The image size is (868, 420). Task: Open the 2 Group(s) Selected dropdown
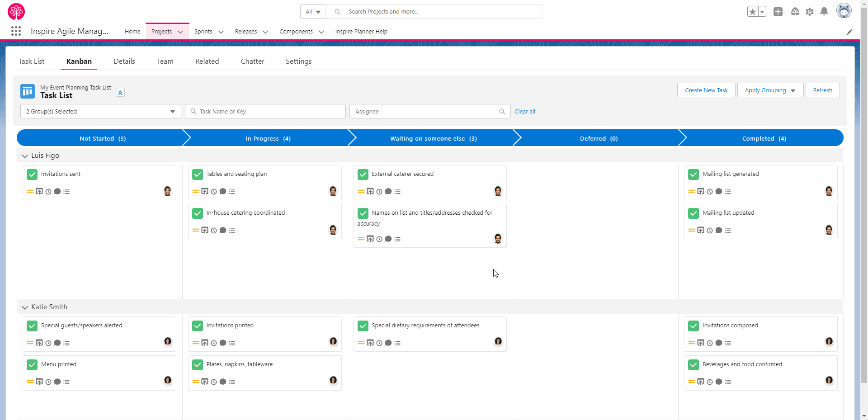tap(100, 112)
